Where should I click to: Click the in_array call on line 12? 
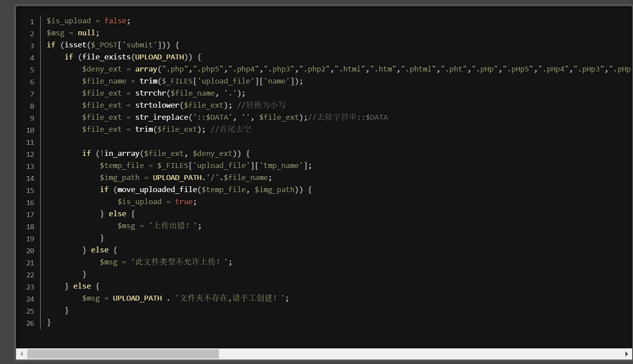point(122,154)
